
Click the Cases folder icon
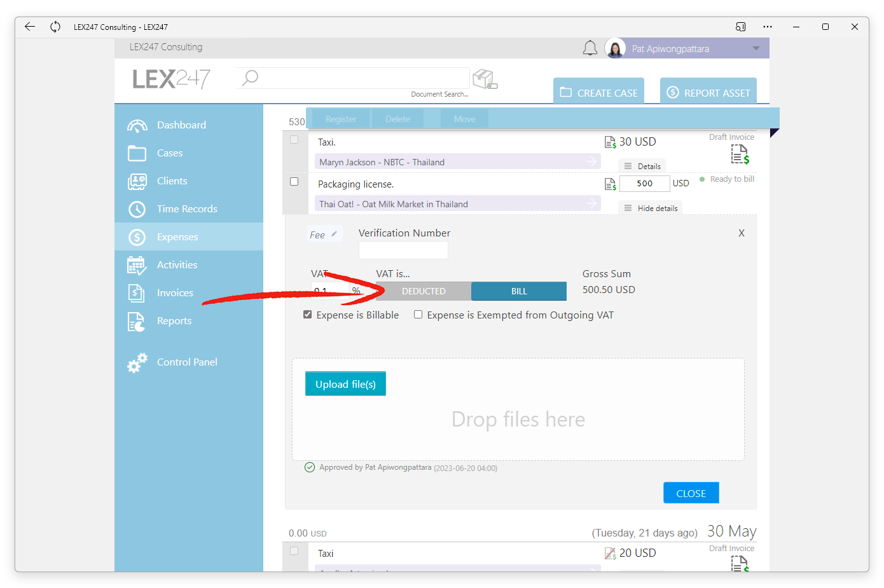click(x=137, y=153)
